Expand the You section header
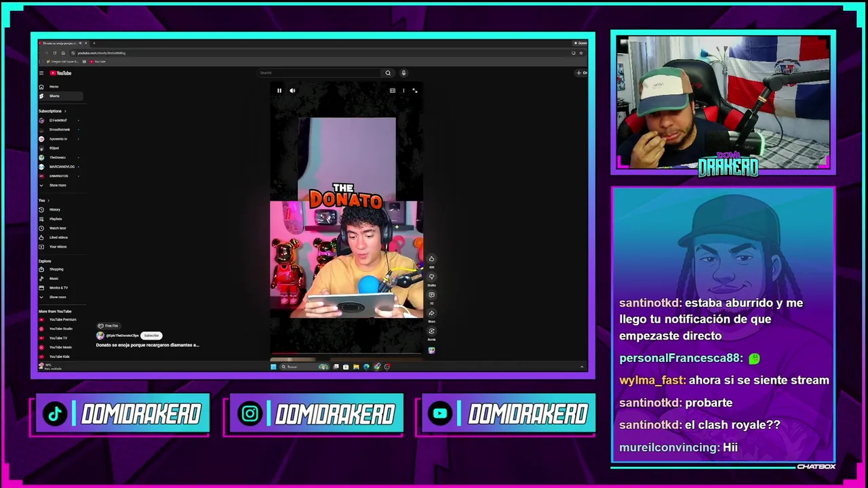 (x=43, y=201)
